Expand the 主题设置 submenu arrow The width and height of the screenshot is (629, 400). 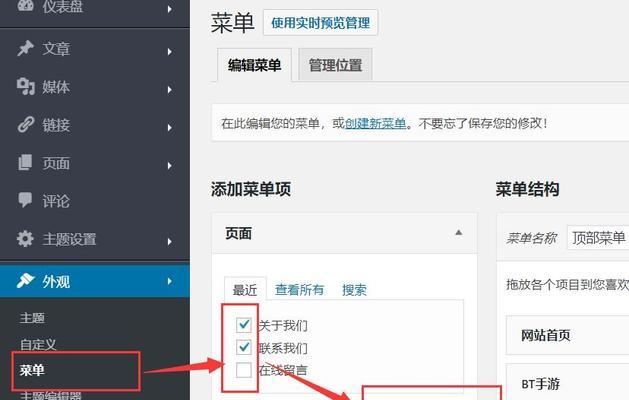tap(170, 241)
